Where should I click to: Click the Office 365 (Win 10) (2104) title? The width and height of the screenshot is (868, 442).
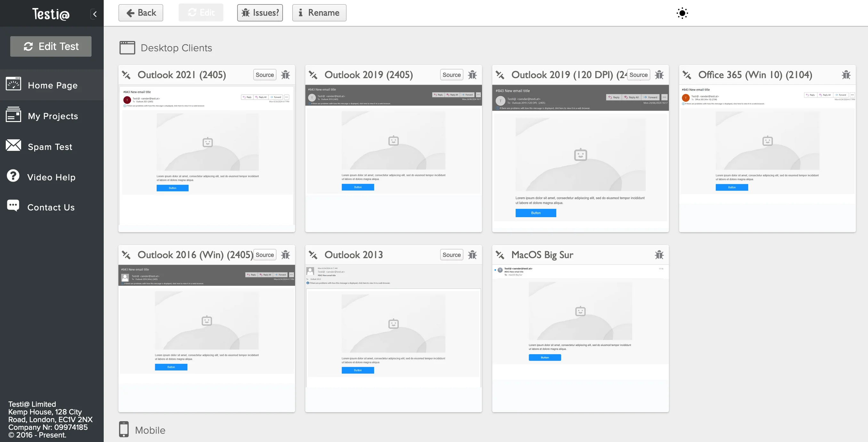click(755, 75)
